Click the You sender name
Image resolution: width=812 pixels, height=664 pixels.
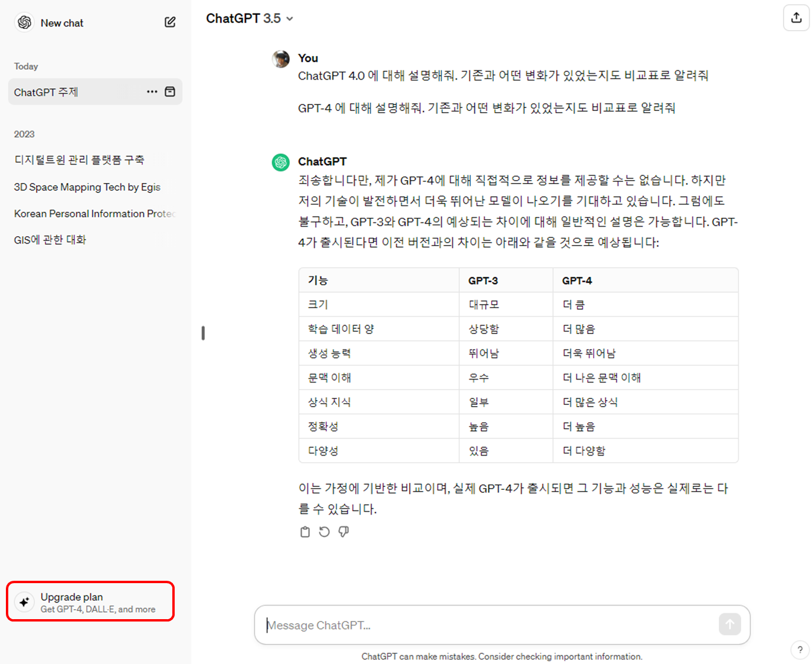click(308, 58)
